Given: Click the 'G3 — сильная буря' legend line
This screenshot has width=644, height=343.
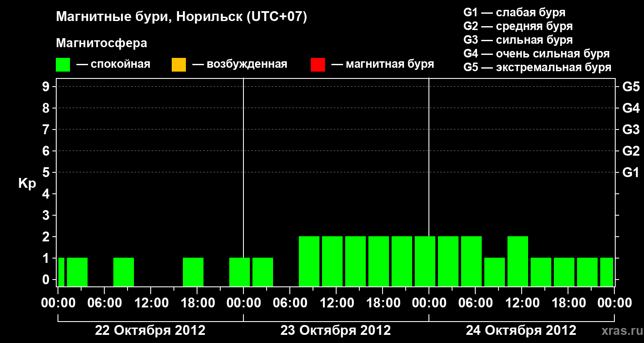Looking at the screenshot, I should point(518,40).
